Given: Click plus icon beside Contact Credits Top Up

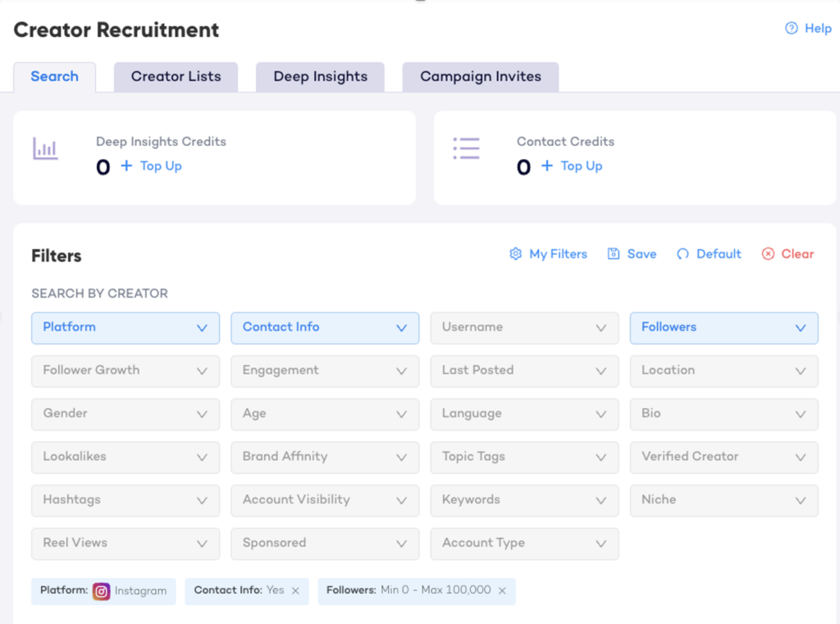Looking at the screenshot, I should (547, 166).
